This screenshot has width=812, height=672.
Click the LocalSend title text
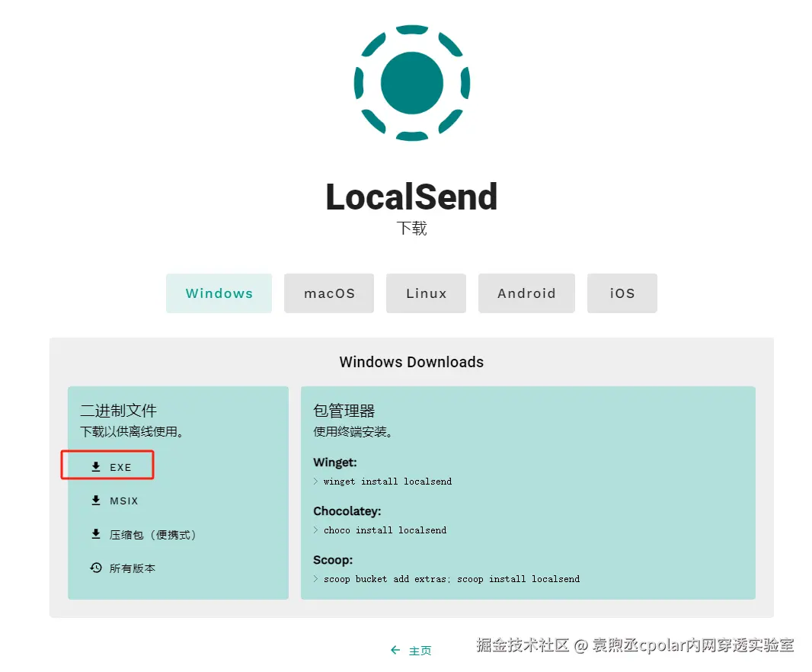[411, 197]
